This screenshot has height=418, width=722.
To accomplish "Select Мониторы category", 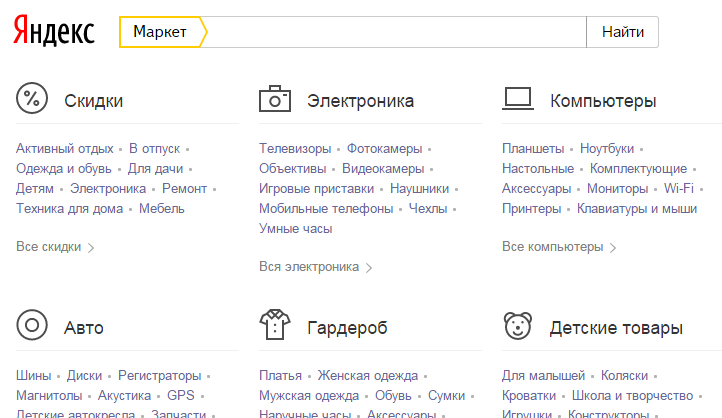I will [x=617, y=188].
